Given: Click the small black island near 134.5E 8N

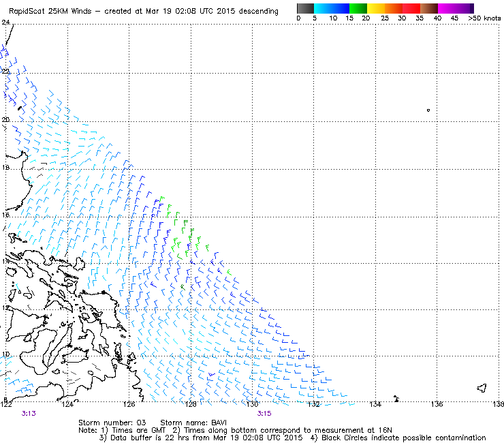Looking at the screenshot, I should click(x=396, y=399).
